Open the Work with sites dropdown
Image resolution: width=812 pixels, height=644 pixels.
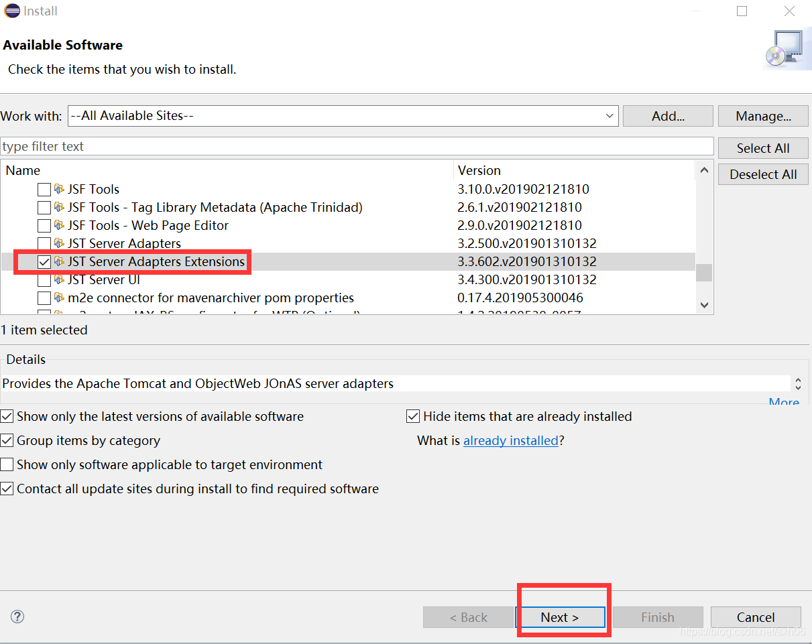tap(609, 116)
